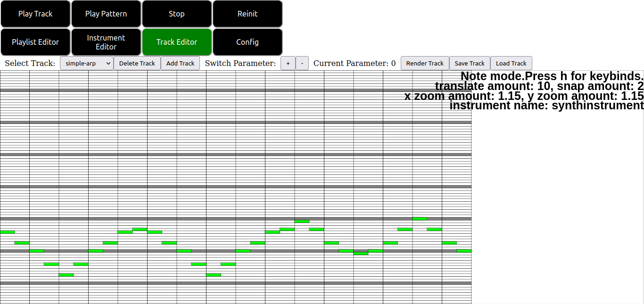644x304 pixels.
Task: Click the last green note at the grid's right edge
Action: [464, 251]
